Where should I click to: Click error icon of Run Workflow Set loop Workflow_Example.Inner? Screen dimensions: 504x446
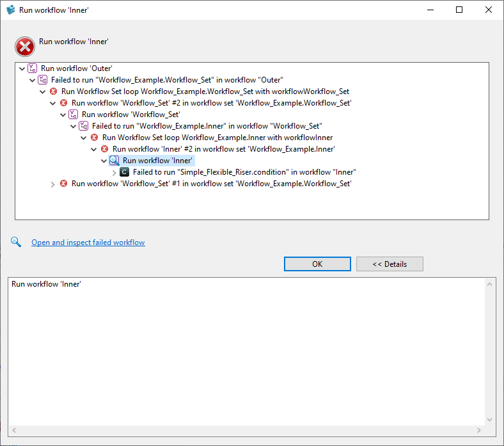click(94, 138)
